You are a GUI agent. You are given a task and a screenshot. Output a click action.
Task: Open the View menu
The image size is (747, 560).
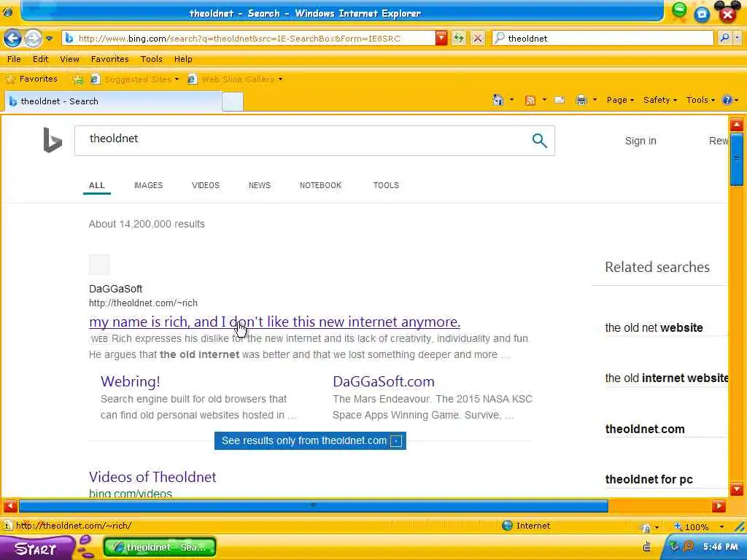pyautogui.click(x=69, y=59)
